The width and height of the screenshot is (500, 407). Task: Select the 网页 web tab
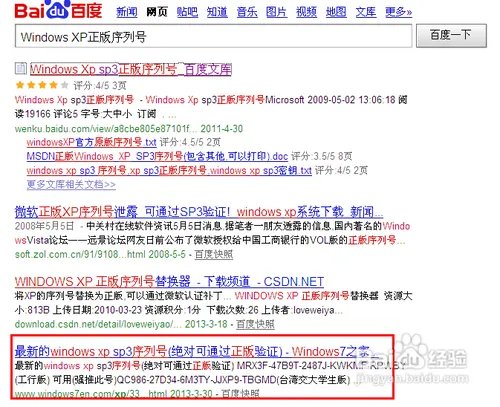click(x=157, y=12)
